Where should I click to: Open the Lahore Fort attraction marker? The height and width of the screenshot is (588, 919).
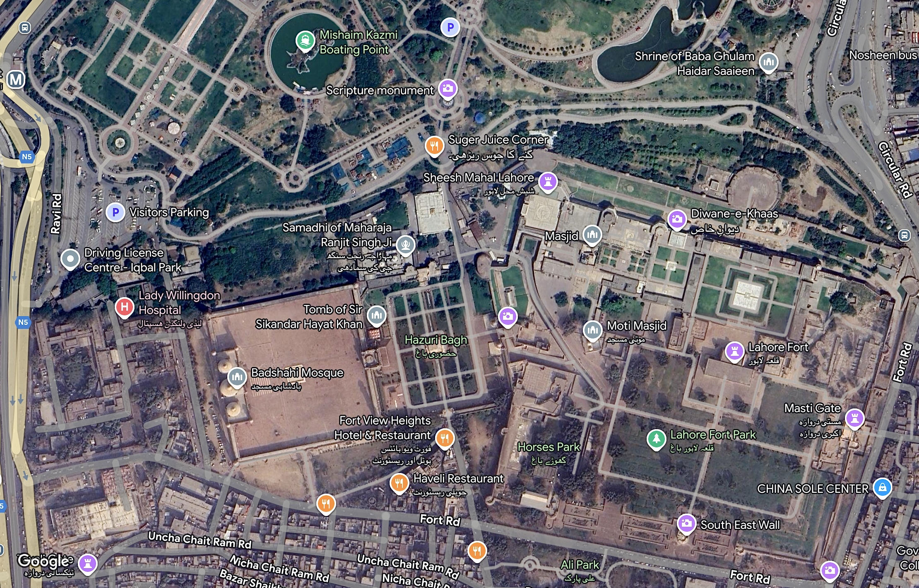point(734,351)
